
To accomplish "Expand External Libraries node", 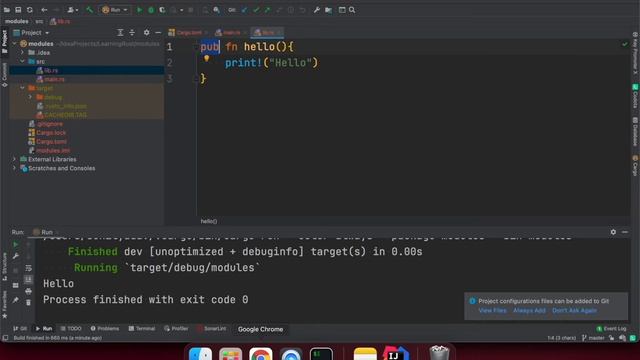I will pyautogui.click(x=15, y=159).
